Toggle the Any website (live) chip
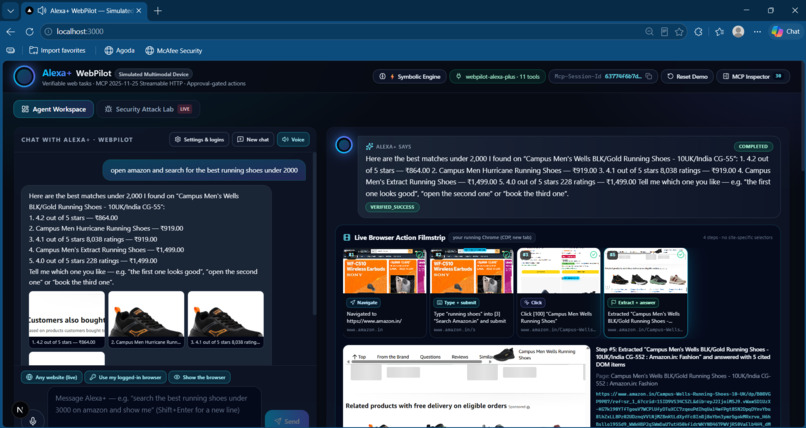Image resolution: width=806 pixels, height=428 pixels. pyautogui.click(x=51, y=377)
